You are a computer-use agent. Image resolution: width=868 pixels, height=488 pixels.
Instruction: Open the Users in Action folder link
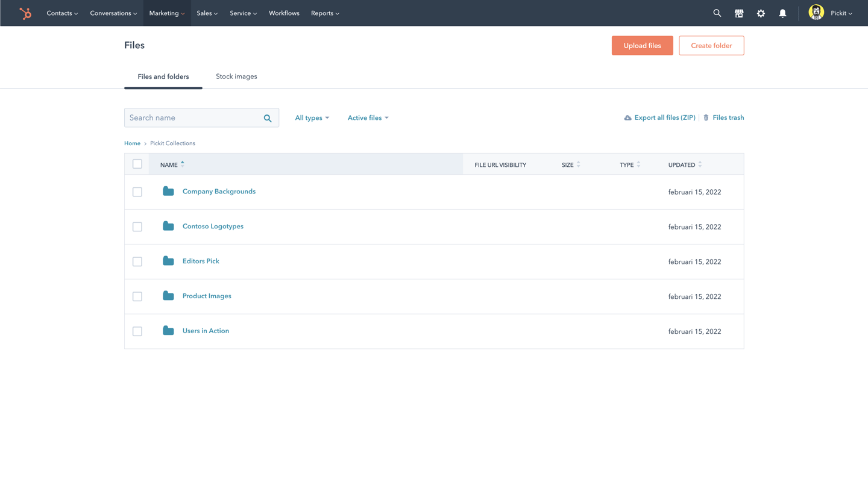tap(206, 331)
